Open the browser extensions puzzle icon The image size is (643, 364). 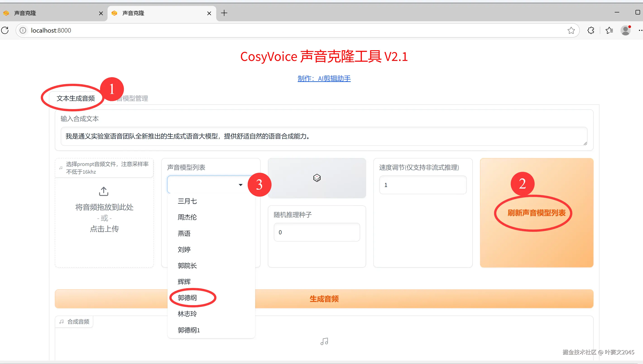(591, 30)
